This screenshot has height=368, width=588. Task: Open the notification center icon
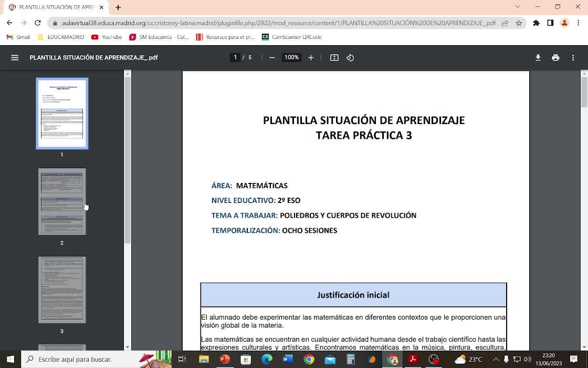573,360
